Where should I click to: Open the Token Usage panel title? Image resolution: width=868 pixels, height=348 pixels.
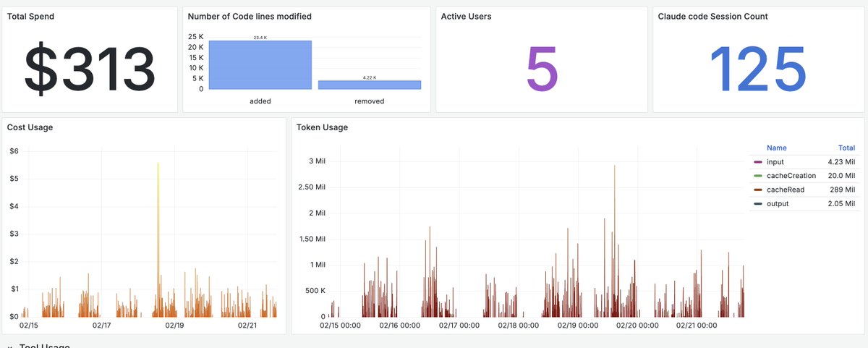point(322,127)
